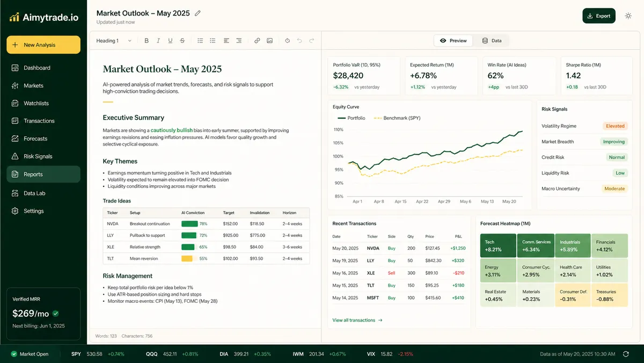Redo the last edit
Image resolution: width=644 pixels, height=363 pixels.
(x=311, y=41)
